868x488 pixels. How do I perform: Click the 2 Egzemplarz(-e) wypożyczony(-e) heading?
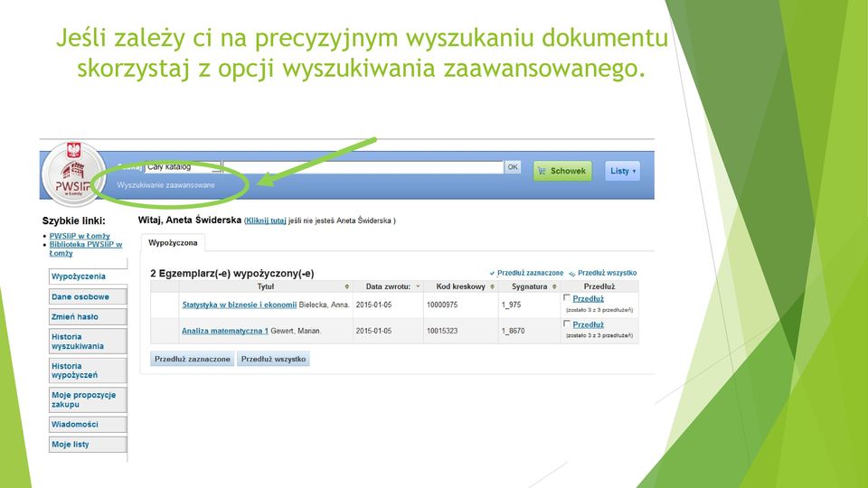point(232,273)
